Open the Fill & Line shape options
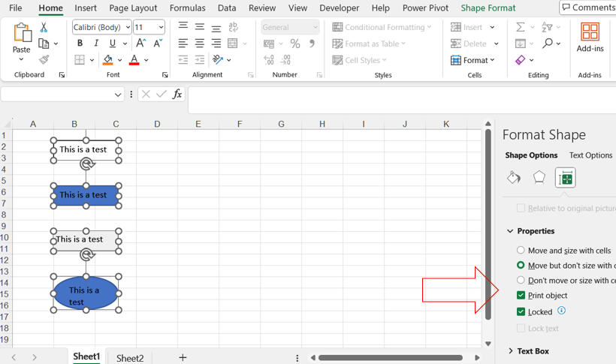The image size is (616, 364). pyautogui.click(x=514, y=178)
